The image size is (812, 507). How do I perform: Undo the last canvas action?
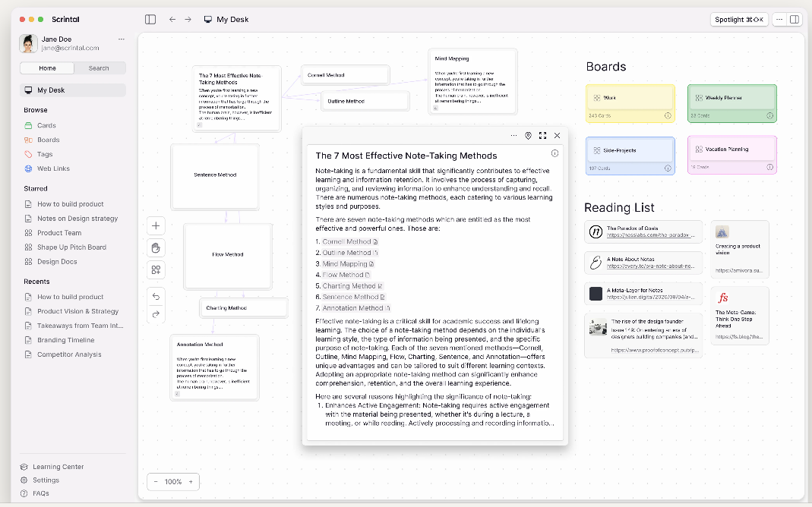tap(156, 297)
